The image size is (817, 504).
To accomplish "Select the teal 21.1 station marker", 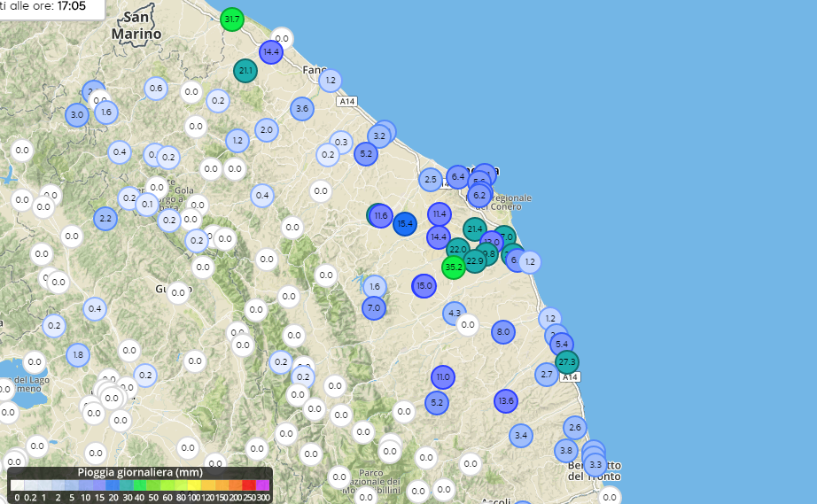I will (x=245, y=71).
